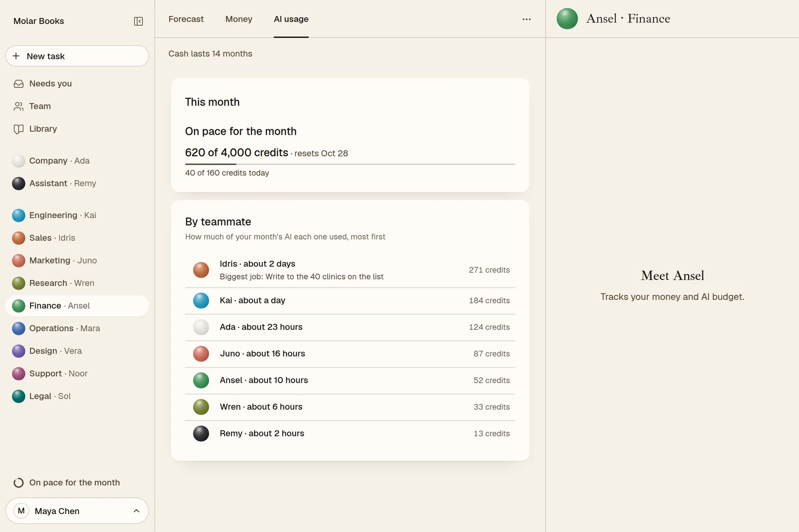The height and width of the screenshot is (532, 799).
Task: Click the Ansel avatar in right panel header
Action: 567,18
